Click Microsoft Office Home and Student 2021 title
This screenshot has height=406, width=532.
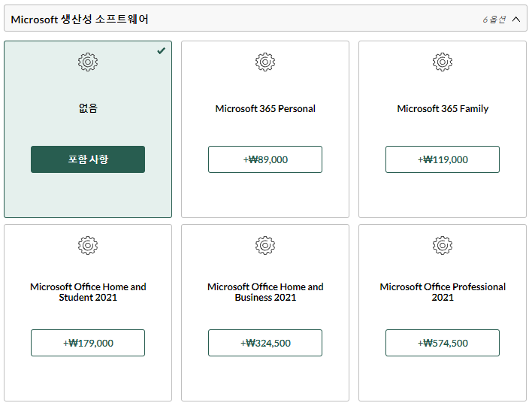88,292
